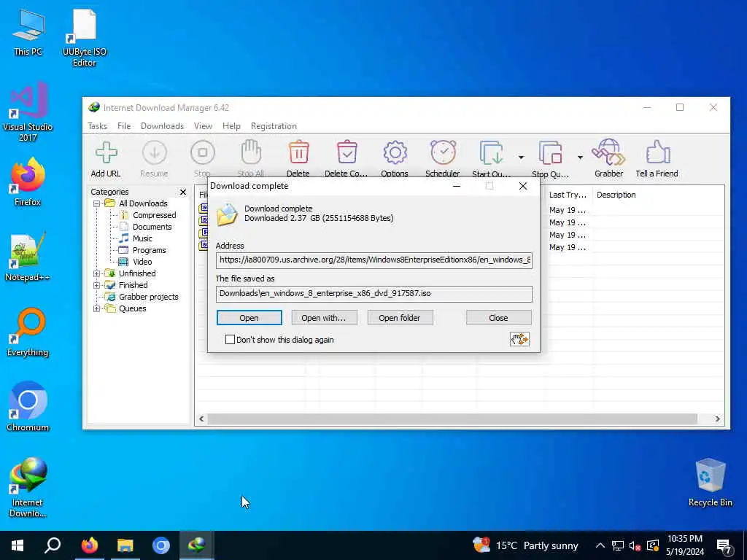Select the Music category
Screen dimensions: 747x560
point(136,238)
